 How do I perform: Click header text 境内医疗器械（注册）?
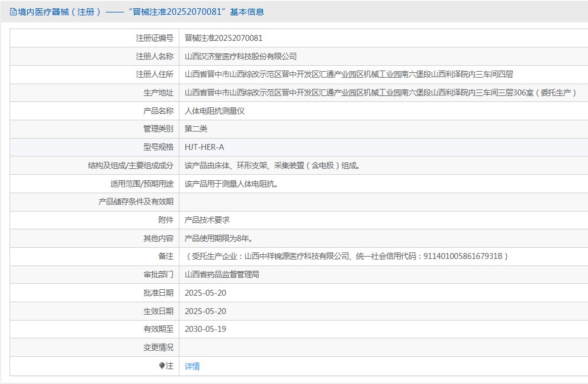(59, 12)
